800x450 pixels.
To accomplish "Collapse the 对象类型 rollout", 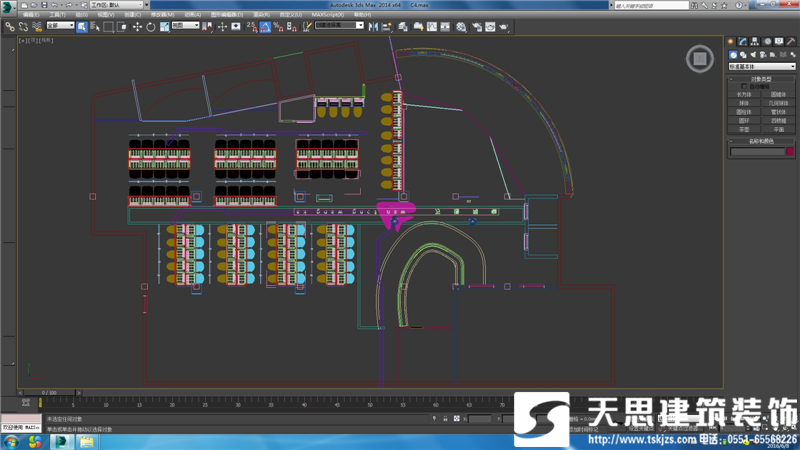I will coord(761,78).
